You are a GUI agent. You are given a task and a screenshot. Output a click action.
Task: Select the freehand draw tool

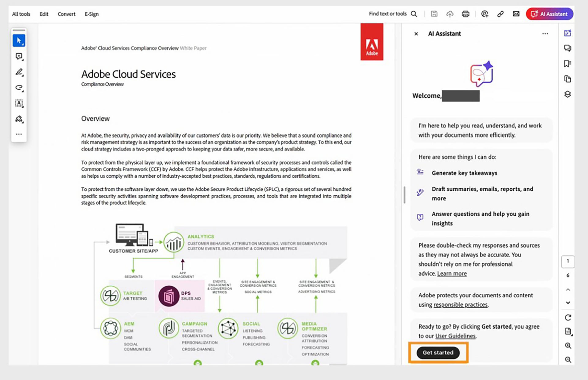pos(19,88)
